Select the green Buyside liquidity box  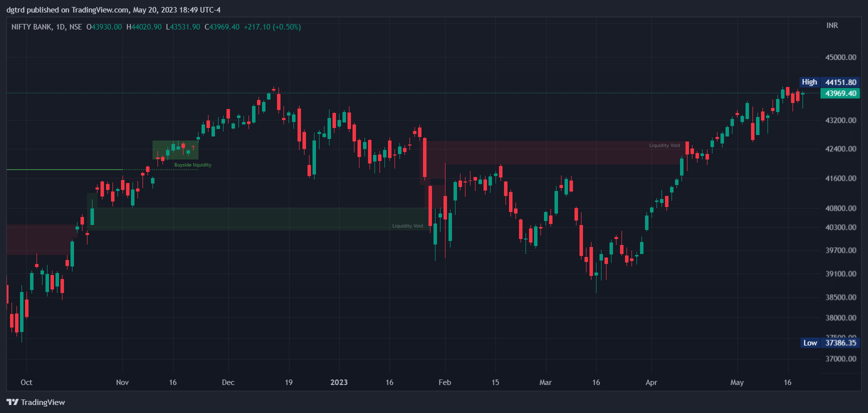pyautogui.click(x=175, y=150)
